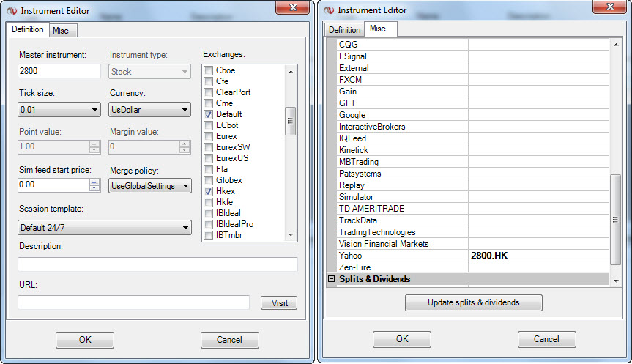Select the Vision Financial Markets row
This screenshot has width=632, height=364.
pyautogui.click(x=473, y=244)
